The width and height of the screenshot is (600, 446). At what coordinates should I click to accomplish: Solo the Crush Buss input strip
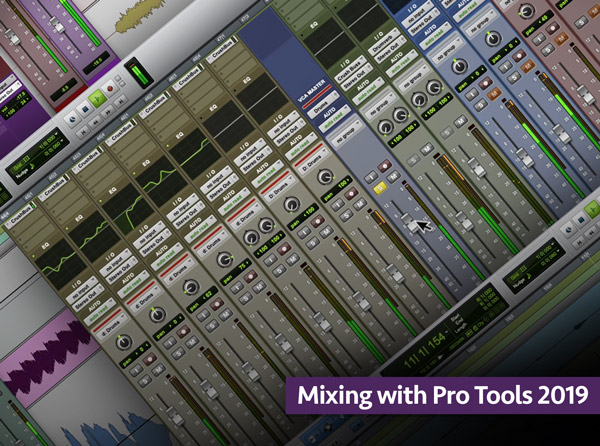pos(413,161)
